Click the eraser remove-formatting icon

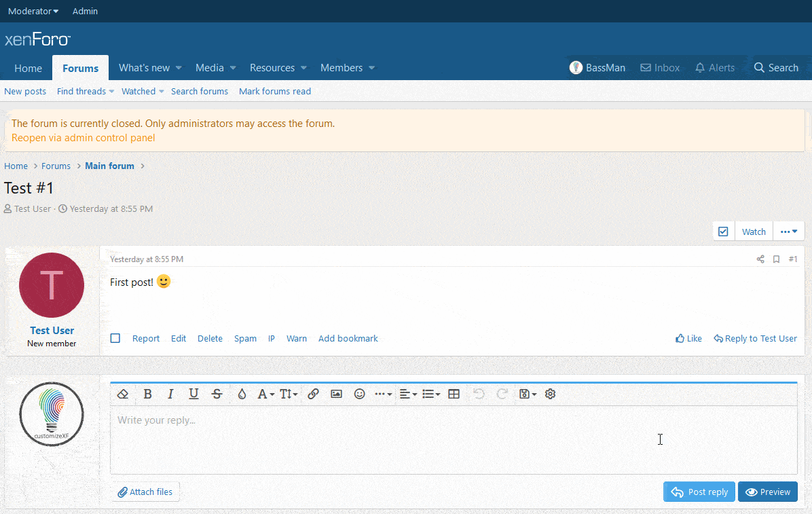tap(123, 394)
